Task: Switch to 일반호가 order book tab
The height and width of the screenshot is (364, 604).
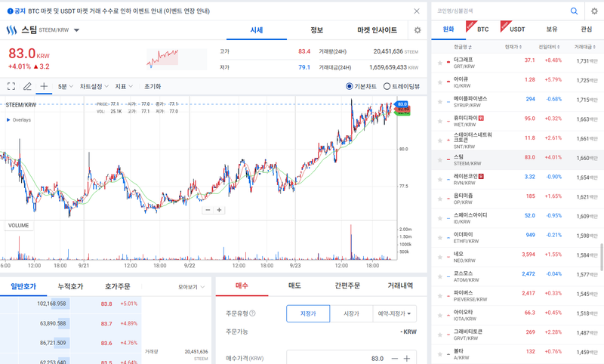Action: click(x=23, y=286)
